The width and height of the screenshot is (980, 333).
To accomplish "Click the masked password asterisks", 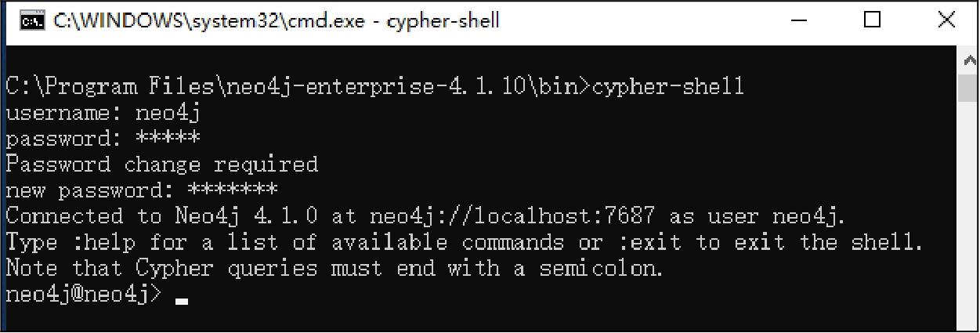I will pyautogui.click(x=168, y=139).
